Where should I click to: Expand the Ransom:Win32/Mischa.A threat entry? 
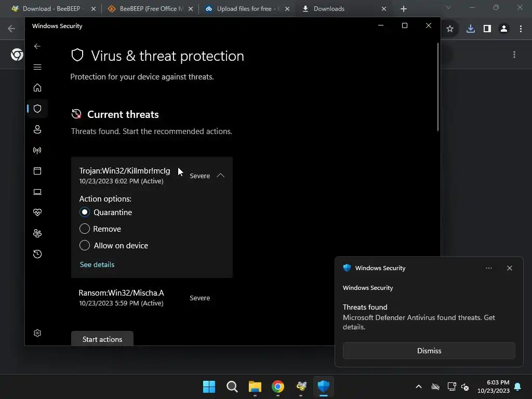click(152, 298)
